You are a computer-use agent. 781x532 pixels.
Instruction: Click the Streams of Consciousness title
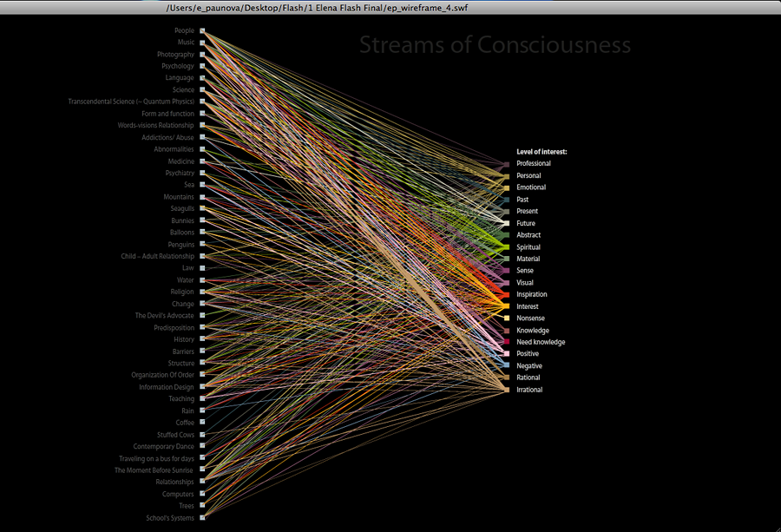(x=496, y=45)
